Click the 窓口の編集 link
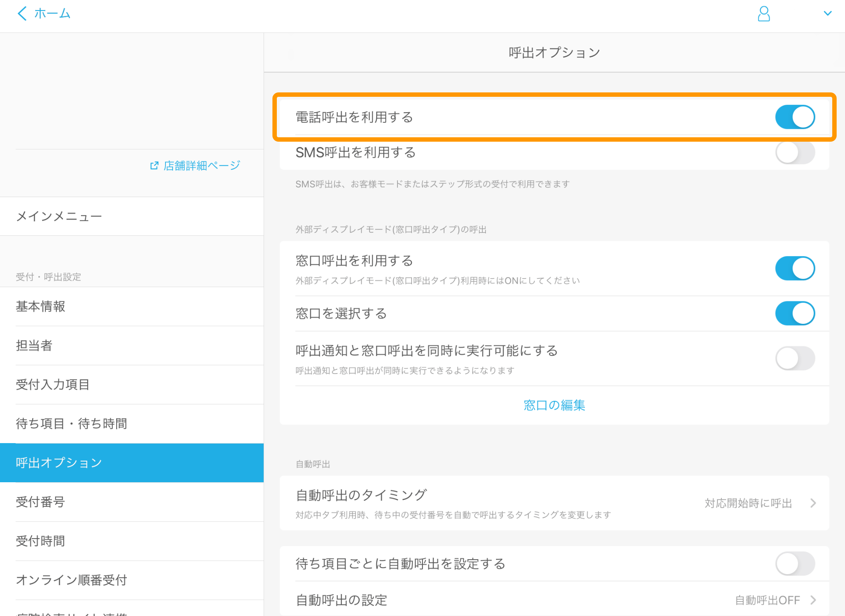Viewport: 845px width, 616px height. (x=554, y=405)
